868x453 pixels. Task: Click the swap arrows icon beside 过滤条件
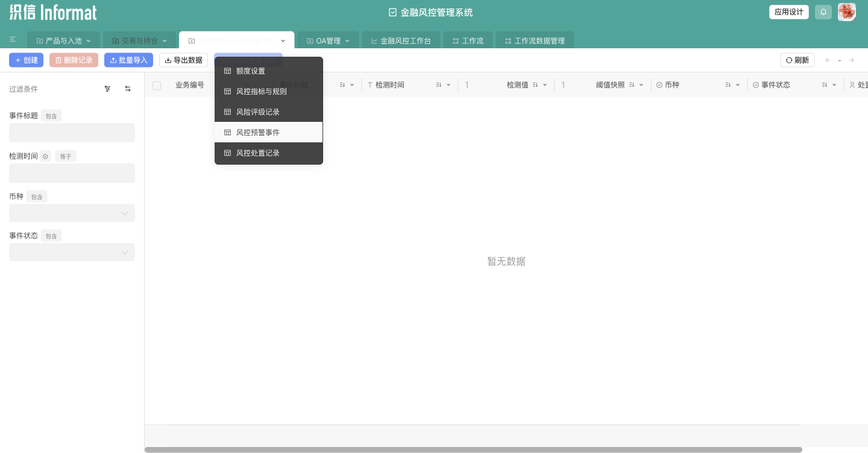coord(128,89)
